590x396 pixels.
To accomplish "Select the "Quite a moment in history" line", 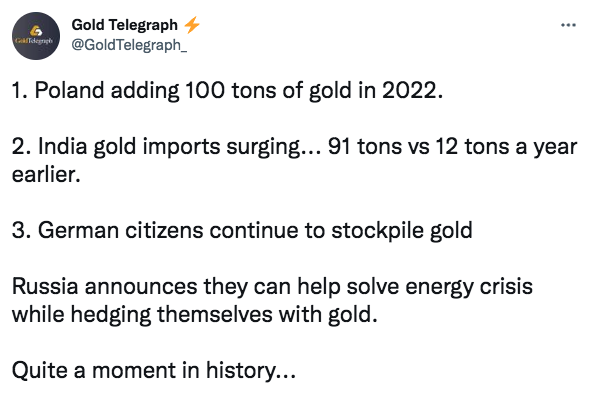I will click(x=154, y=370).
